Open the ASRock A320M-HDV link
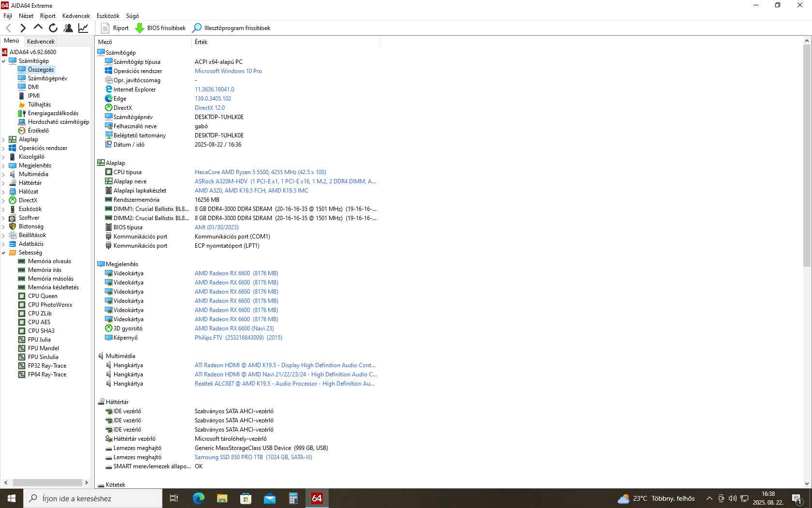Screen dimensions: 812x508 285,181
